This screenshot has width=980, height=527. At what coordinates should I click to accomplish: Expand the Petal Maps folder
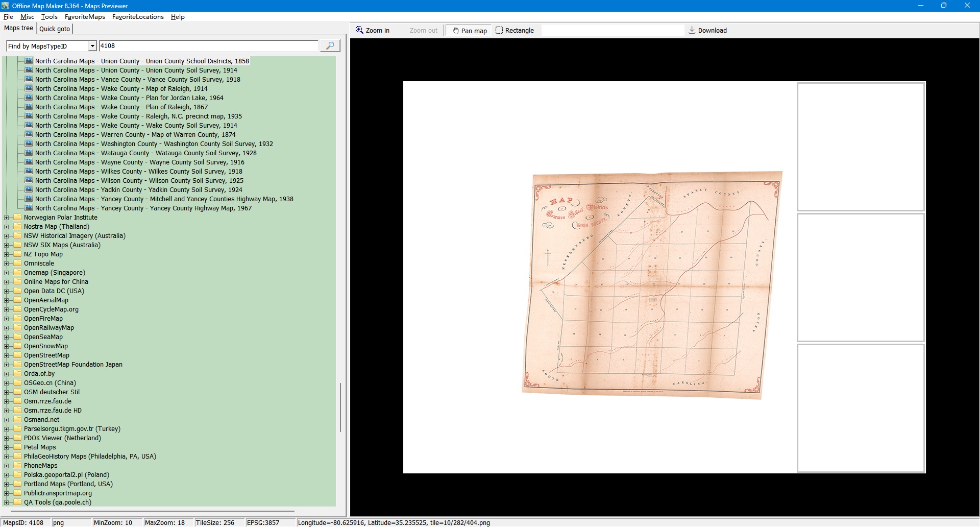click(7, 447)
